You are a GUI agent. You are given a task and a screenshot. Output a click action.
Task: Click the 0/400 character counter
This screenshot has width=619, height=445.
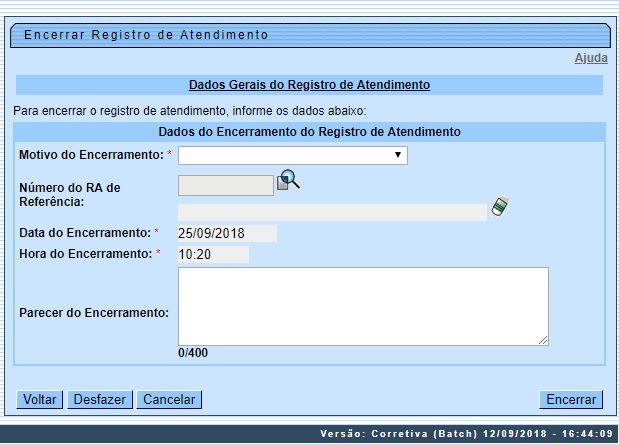click(193, 353)
